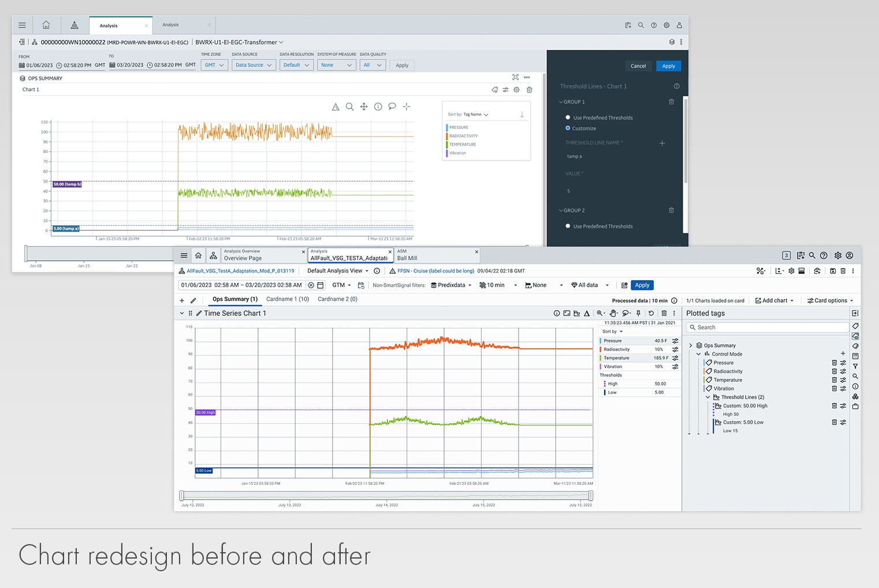Open Cardname 1 (10) tab

click(x=288, y=299)
